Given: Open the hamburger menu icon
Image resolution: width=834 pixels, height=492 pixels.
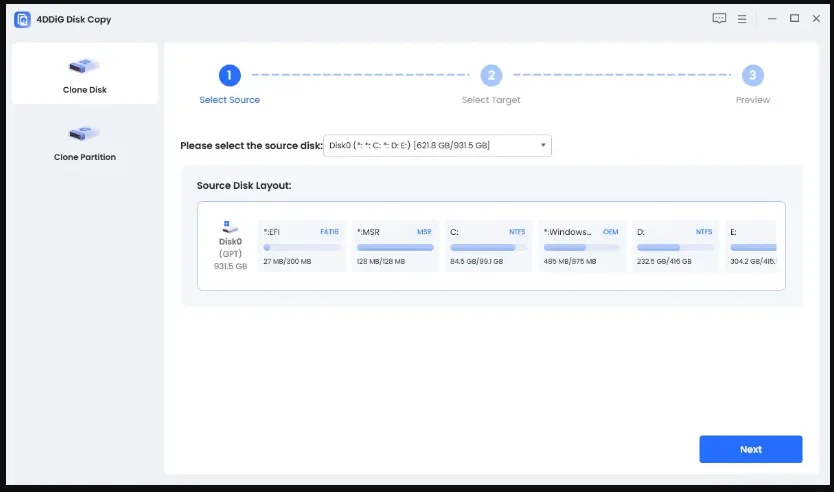Looking at the screenshot, I should pos(742,19).
